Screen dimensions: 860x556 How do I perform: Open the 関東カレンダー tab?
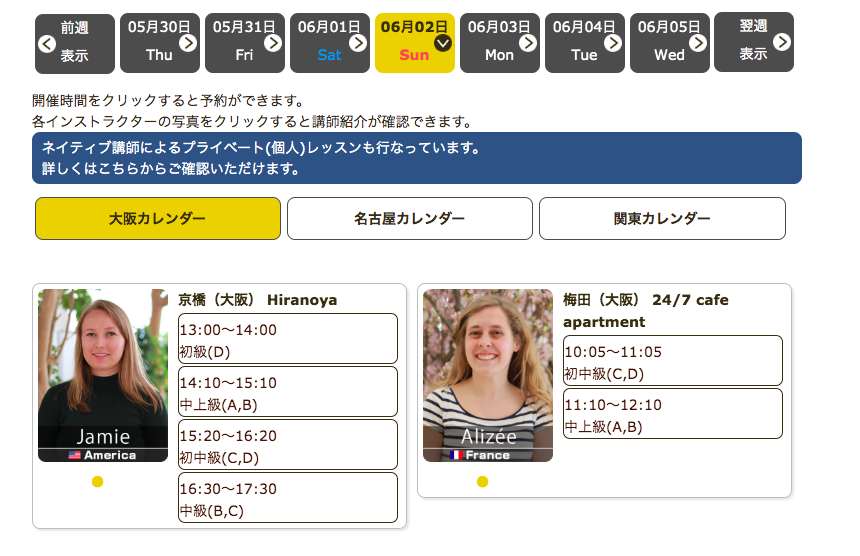(662, 218)
